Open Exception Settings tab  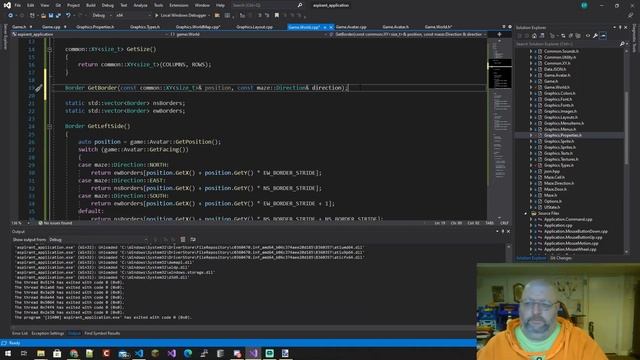pos(48,333)
